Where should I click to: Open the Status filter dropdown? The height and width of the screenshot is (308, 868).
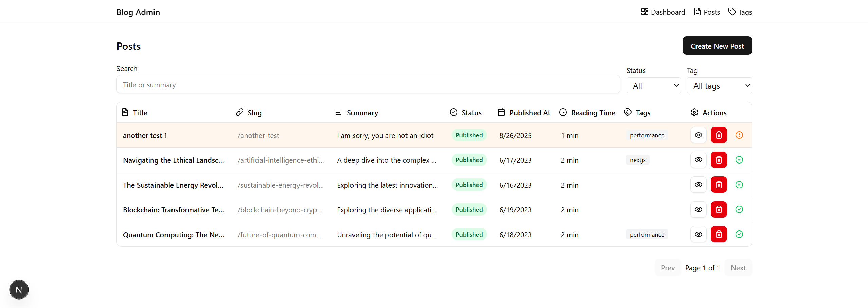[653, 86]
